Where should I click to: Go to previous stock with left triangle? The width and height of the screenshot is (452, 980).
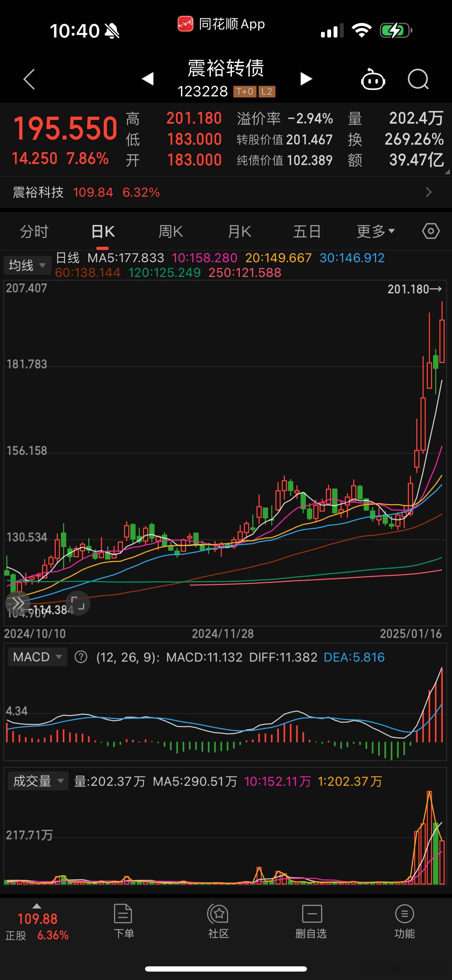pyautogui.click(x=148, y=79)
